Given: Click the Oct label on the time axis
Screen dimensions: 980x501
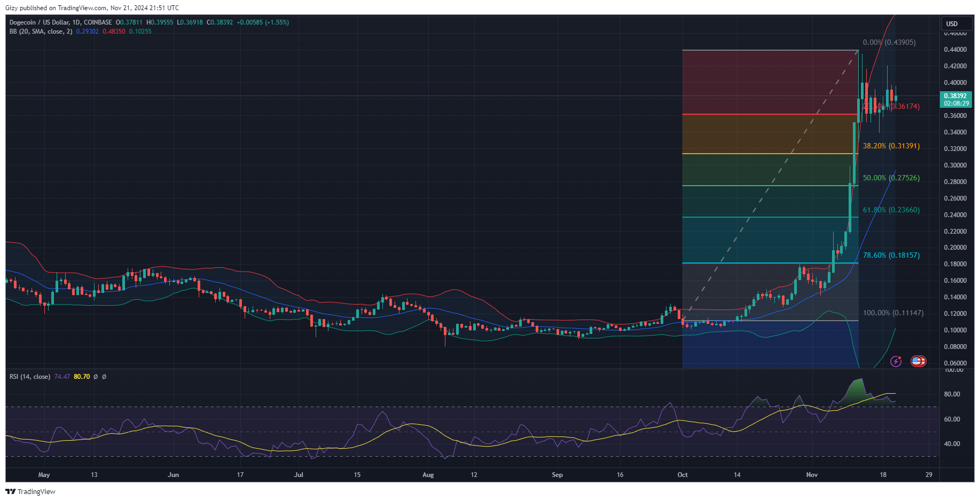Looking at the screenshot, I should [683, 475].
